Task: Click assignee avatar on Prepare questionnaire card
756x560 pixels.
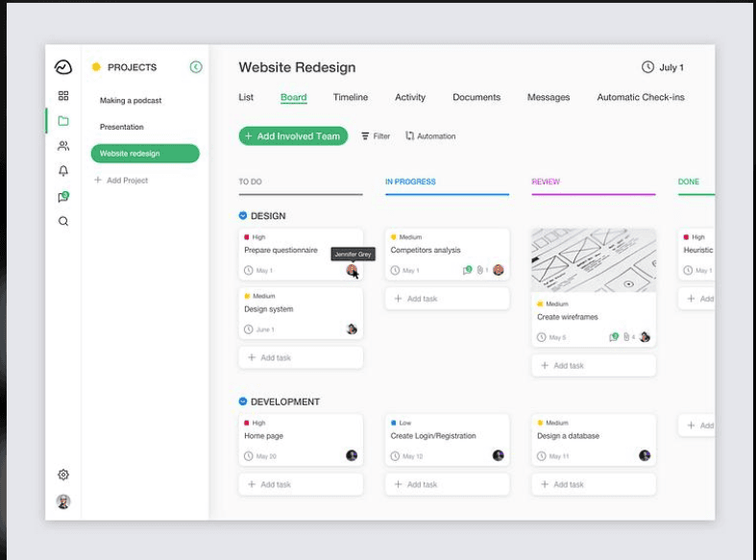Action: coord(352,270)
